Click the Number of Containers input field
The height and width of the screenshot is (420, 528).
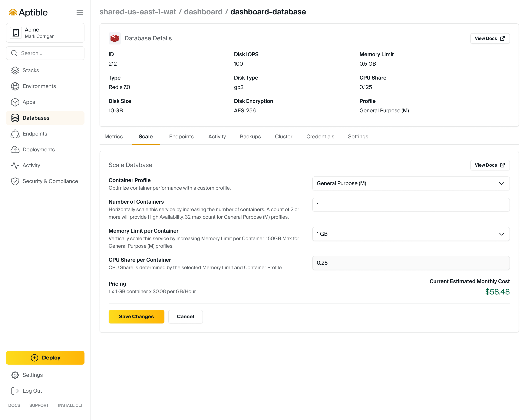[411, 205]
